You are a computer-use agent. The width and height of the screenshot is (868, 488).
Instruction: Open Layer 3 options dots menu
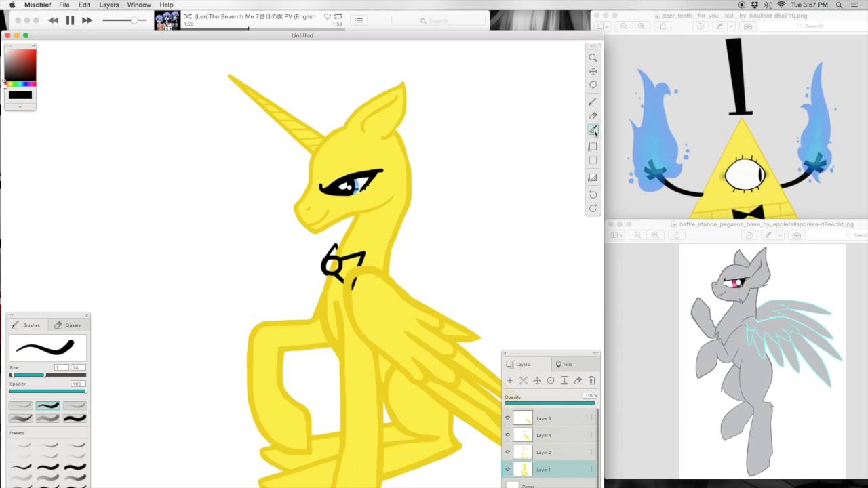click(x=591, y=418)
